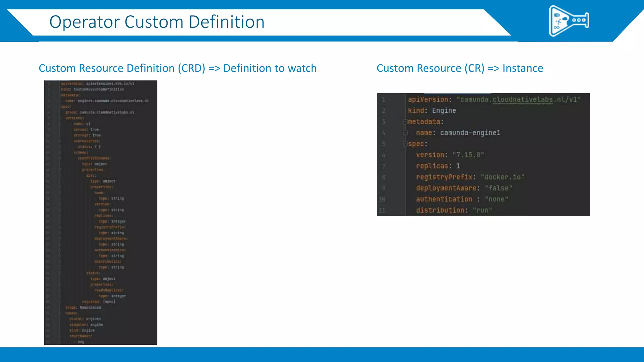Click the 'kind: Engine' line in CR code
Viewport: 644px width, 362px height.
pos(432,111)
